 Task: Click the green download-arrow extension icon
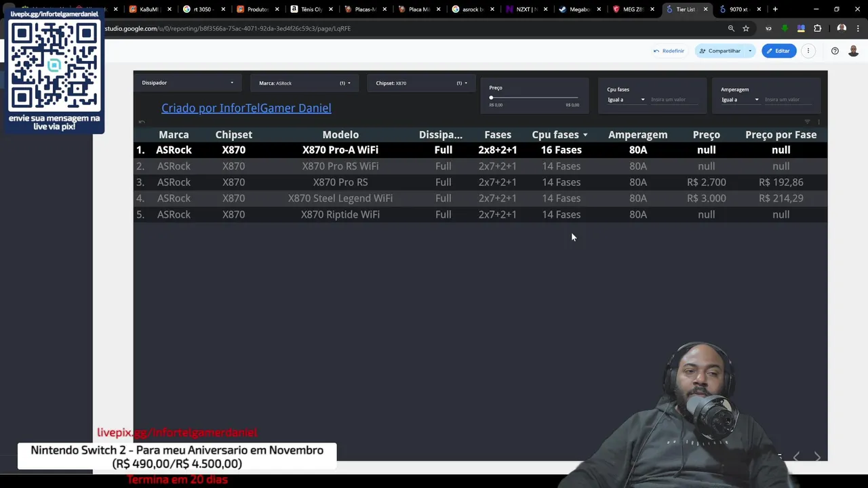point(785,28)
